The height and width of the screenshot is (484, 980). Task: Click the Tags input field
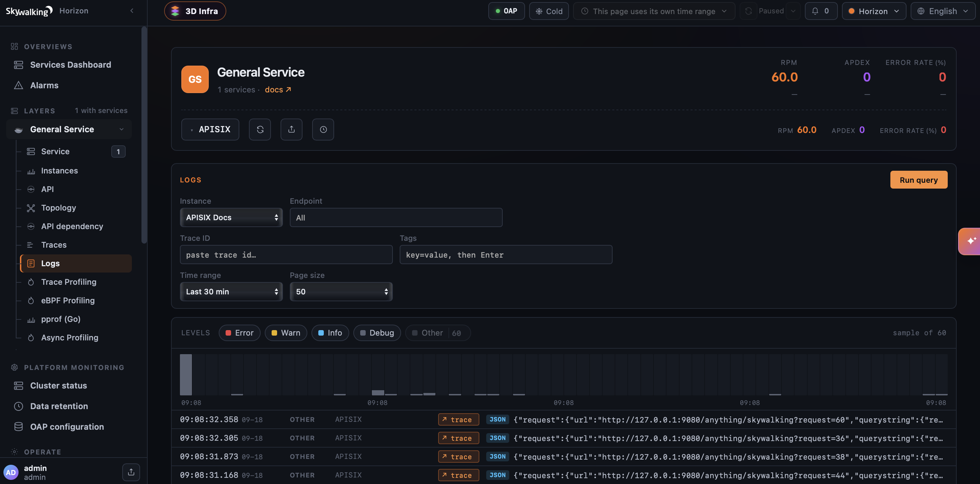(x=505, y=255)
